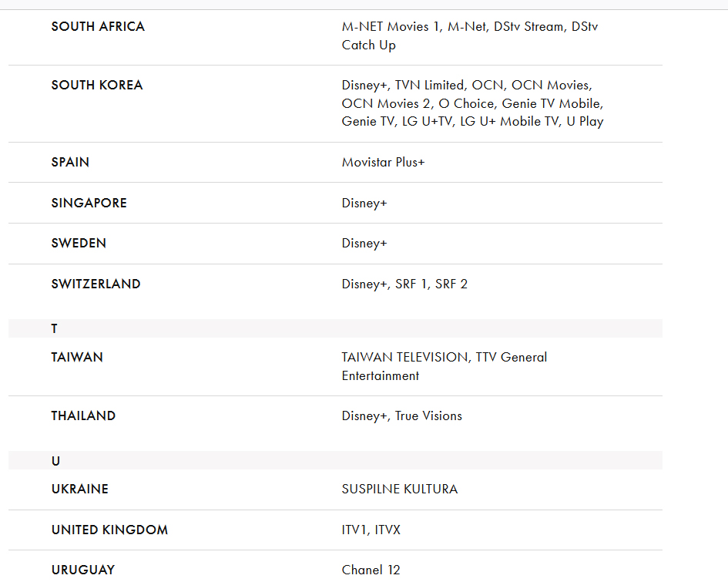This screenshot has height=582, width=728.
Task: Click the Disney+, SRF 1, SRF 2 text
Action: pos(404,284)
